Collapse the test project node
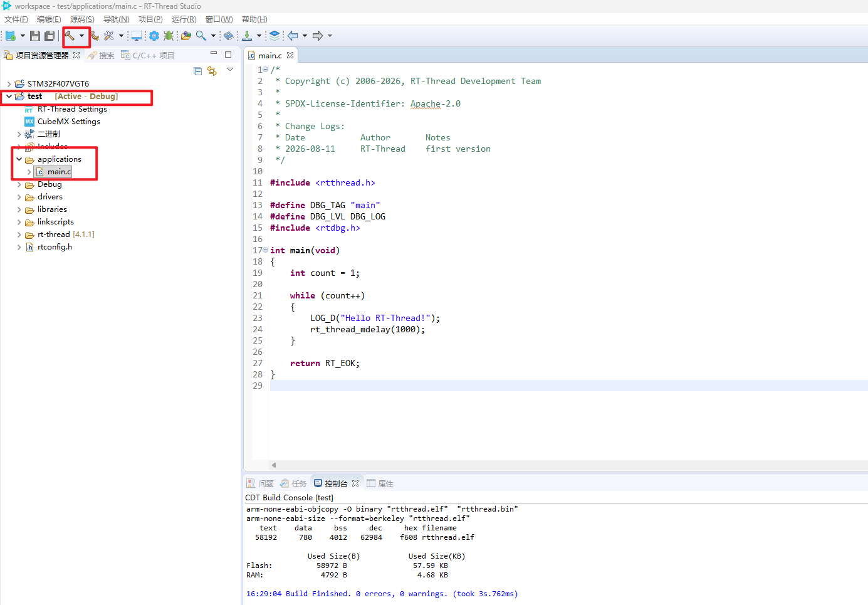Screen dimensions: 868x605 click(9, 97)
